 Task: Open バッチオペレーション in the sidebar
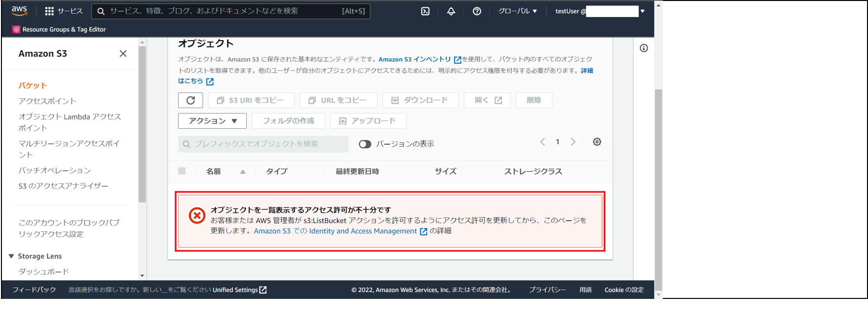(x=55, y=170)
